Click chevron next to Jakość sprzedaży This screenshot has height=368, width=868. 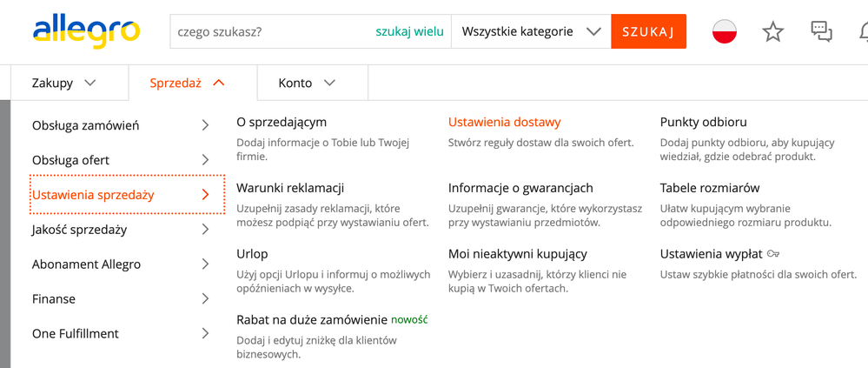(205, 230)
